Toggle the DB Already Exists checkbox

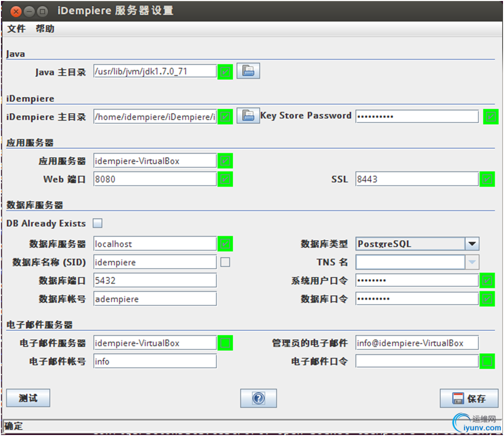click(x=97, y=223)
